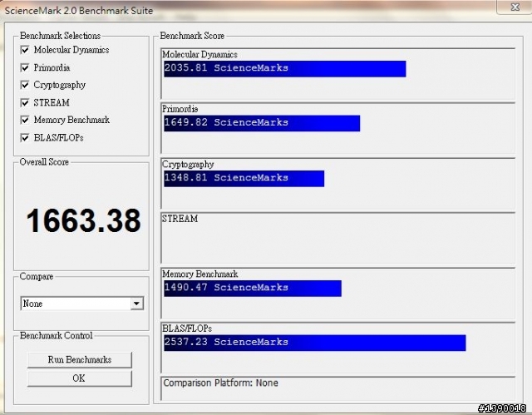Select the Primordia 1649.82 score bar
Viewport: 532px width, 415px height.
click(262, 123)
